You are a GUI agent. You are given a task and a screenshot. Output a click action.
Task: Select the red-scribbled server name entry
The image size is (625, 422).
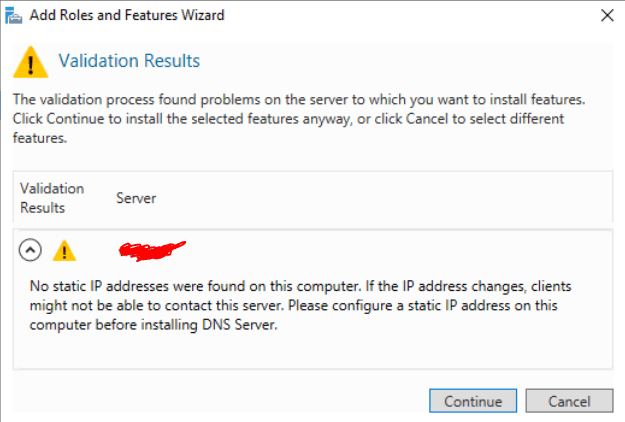(x=152, y=251)
